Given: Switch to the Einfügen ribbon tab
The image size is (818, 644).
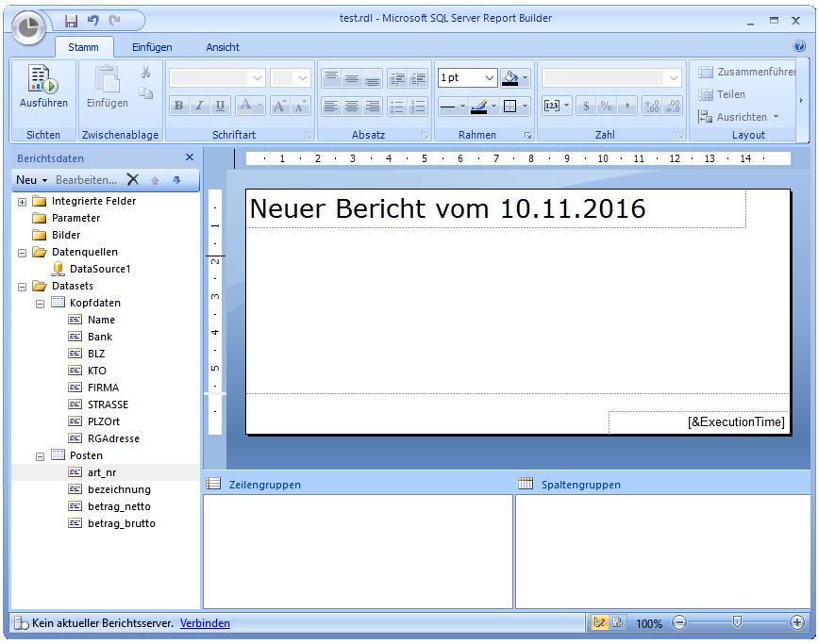Looking at the screenshot, I should (x=152, y=47).
